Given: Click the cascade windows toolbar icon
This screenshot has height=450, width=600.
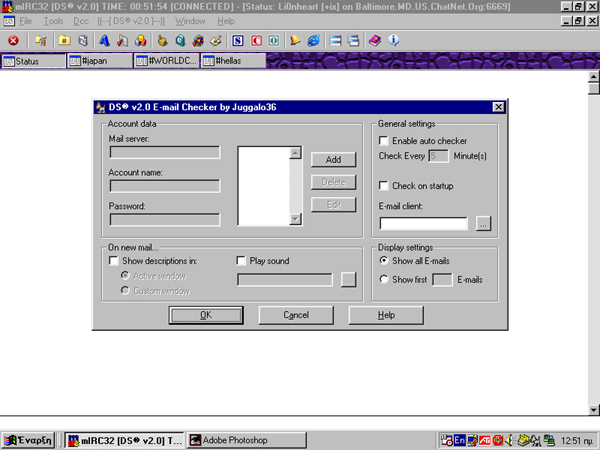Looking at the screenshot, I should click(x=354, y=41).
